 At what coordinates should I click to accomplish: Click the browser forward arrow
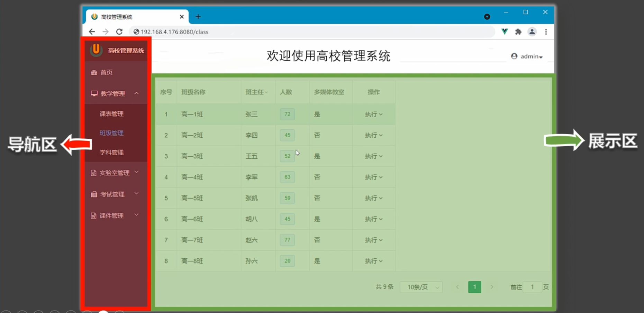(x=106, y=32)
